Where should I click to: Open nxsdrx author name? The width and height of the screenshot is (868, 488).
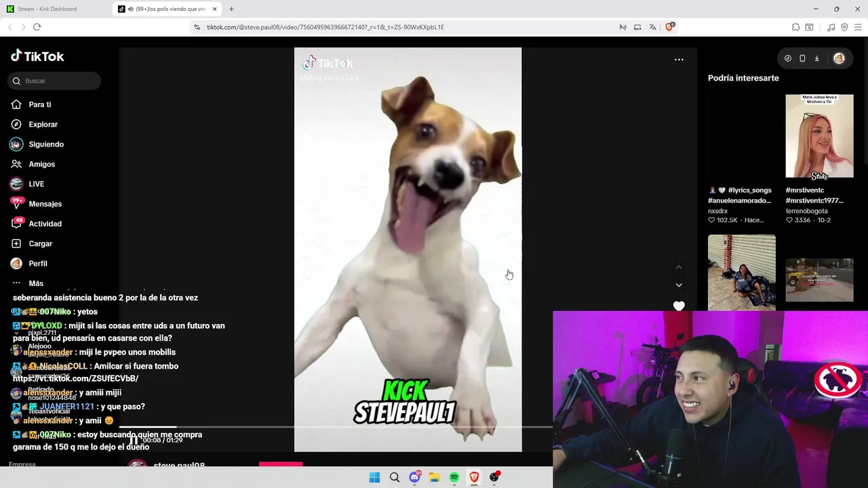pyautogui.click(x=717, y=211)
